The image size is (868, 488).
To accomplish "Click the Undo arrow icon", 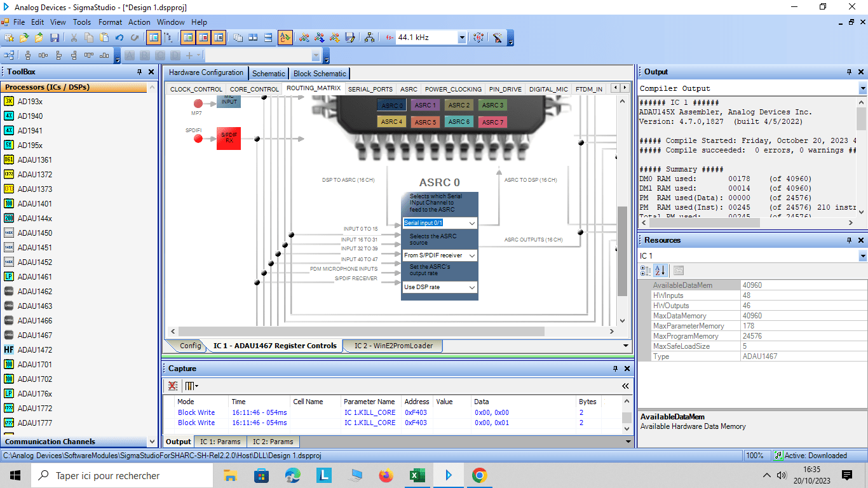I will point(119,37).
